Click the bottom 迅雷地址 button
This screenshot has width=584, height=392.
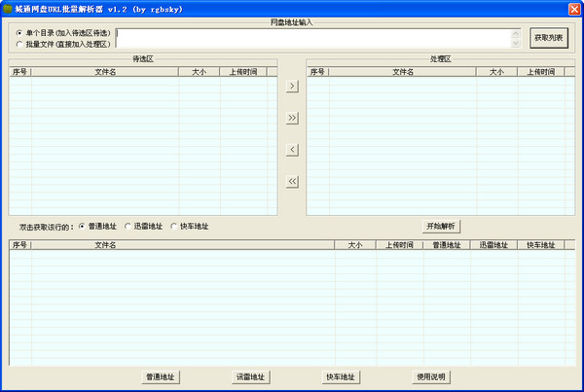(x=251, y=377)
